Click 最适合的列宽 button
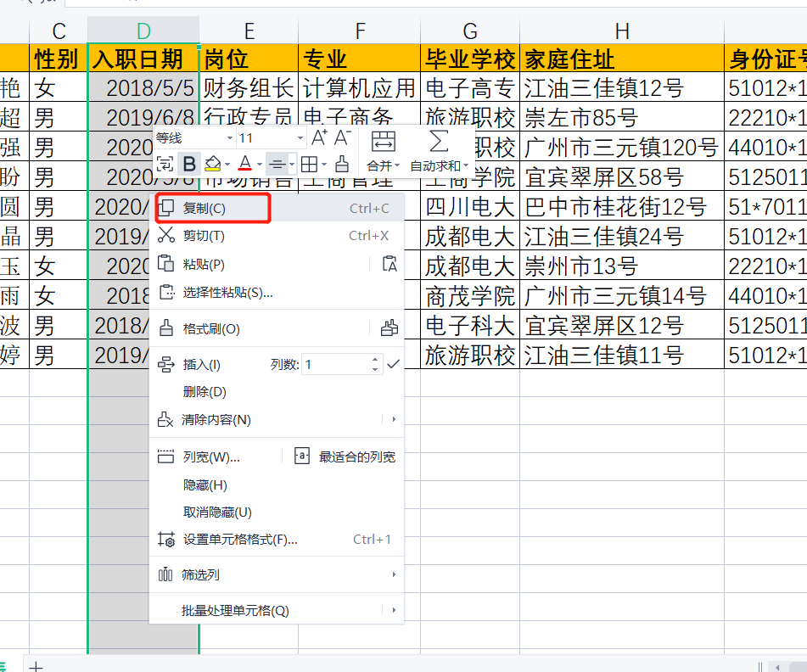Screen dimensions: 807x672 [345, 457]
